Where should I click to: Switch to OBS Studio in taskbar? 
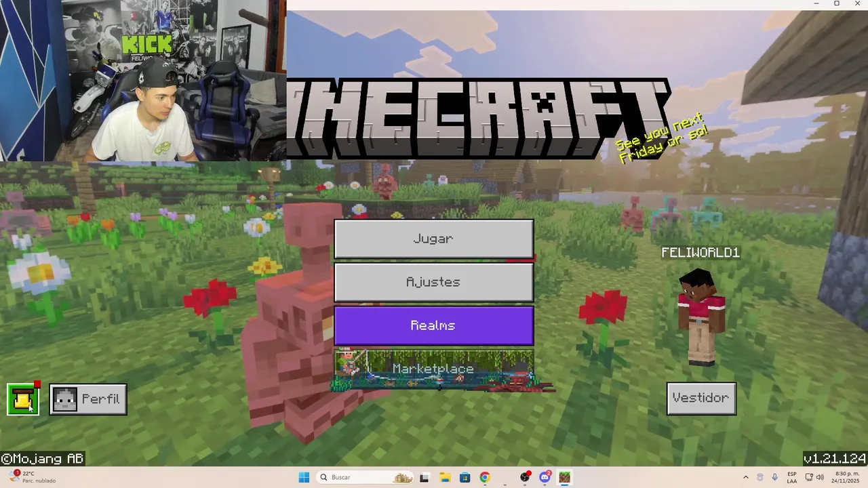525,477
